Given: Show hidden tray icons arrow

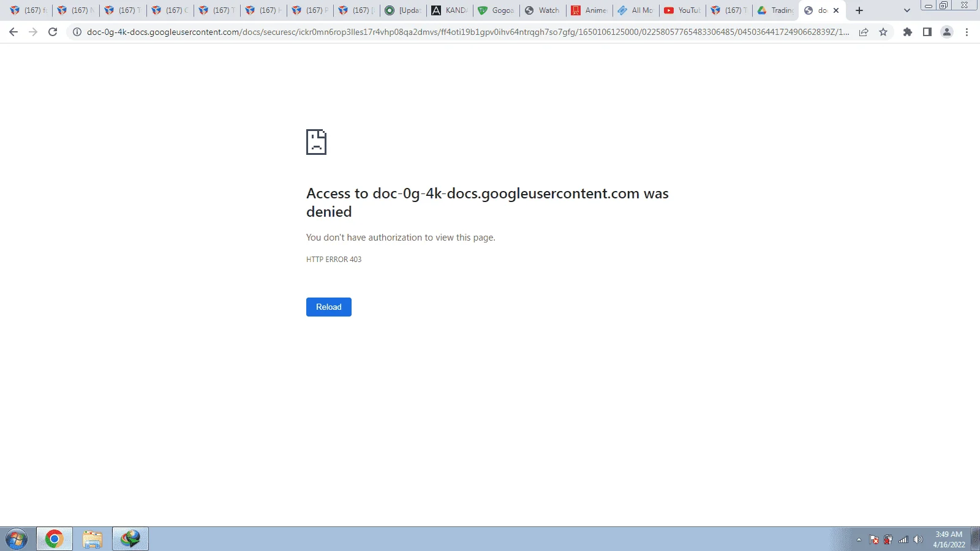Looking at the screenshot, I should 859,540.
